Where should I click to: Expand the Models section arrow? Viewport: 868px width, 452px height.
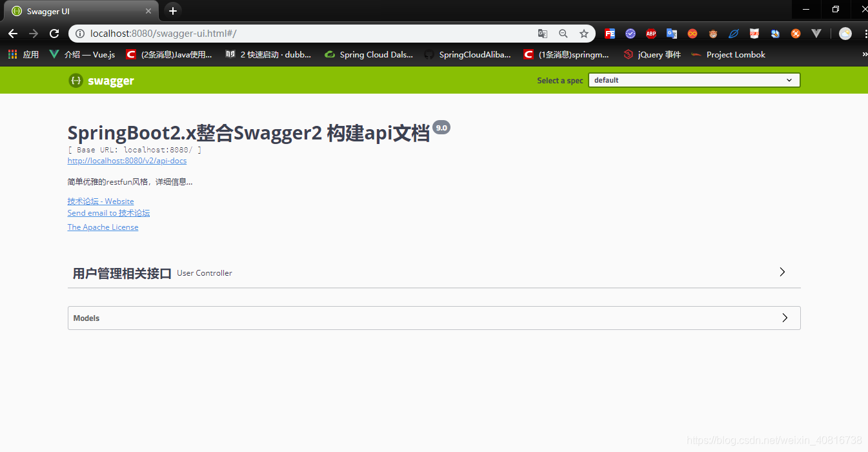(785, 318)
